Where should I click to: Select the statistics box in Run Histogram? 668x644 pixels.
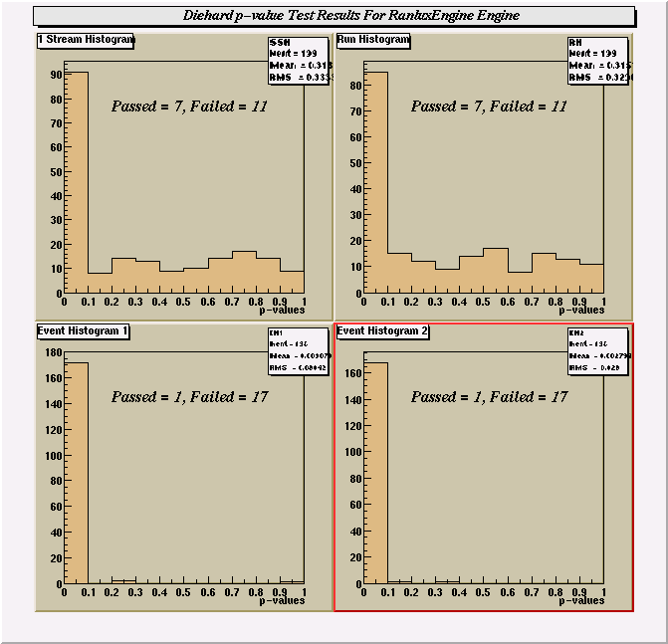[x=598, y=62]
